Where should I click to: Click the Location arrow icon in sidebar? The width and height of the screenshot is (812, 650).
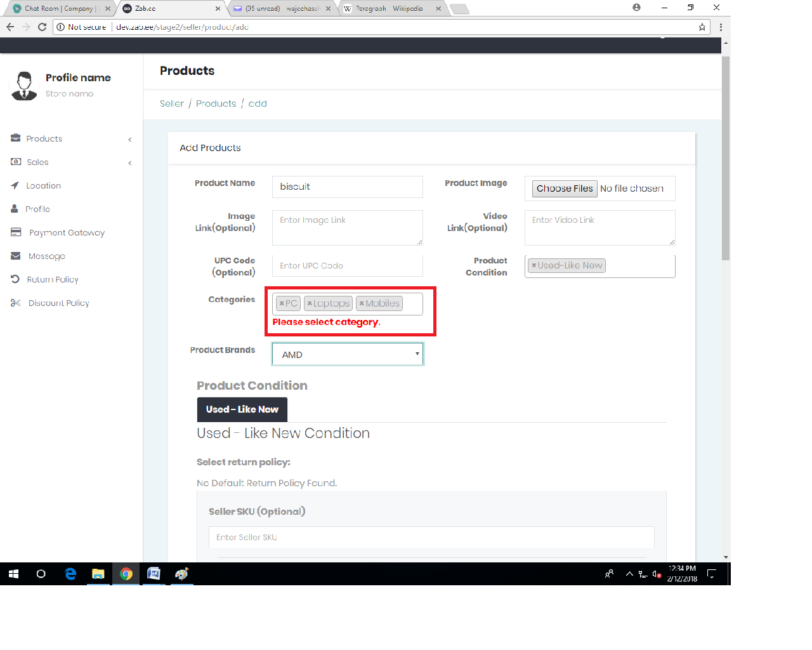[x=15, y=185]
